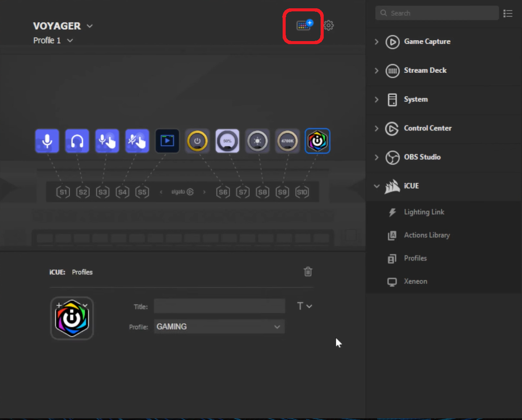Image resolution: width=522 pixels, height=420 pixels.
Task: Select the video capture action icon
Action: pyautogui.click(x=167, y=141)
